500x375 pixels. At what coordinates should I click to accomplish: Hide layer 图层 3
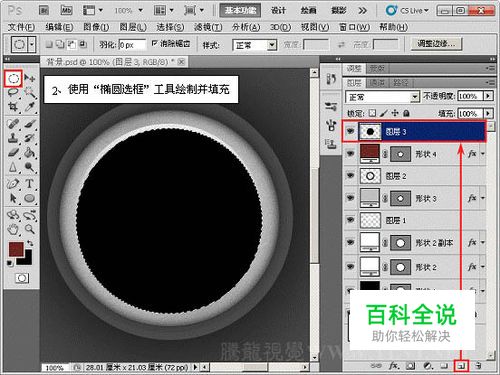point(350,131)
